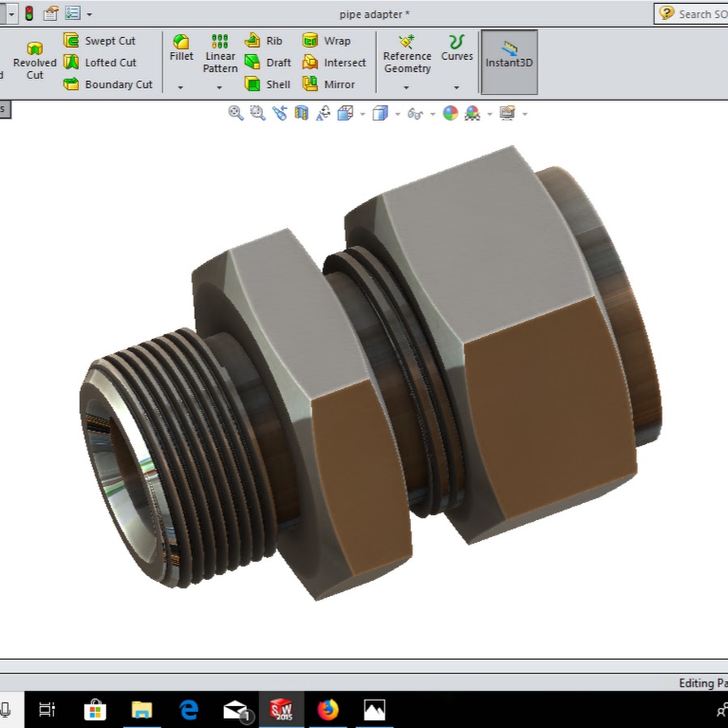Open the Display Style dropdown arrow

pos(398,114)
